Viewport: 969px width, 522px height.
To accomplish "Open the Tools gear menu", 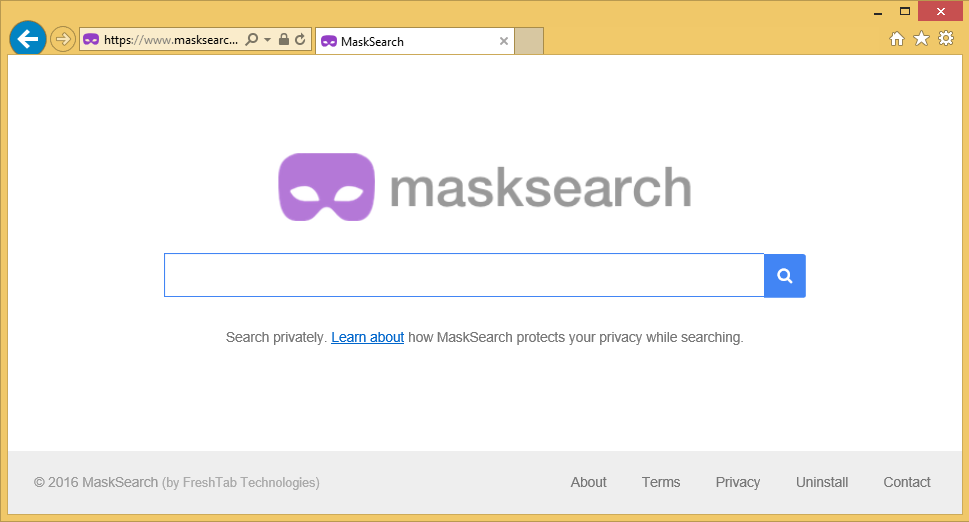I will tap(946, 39).
